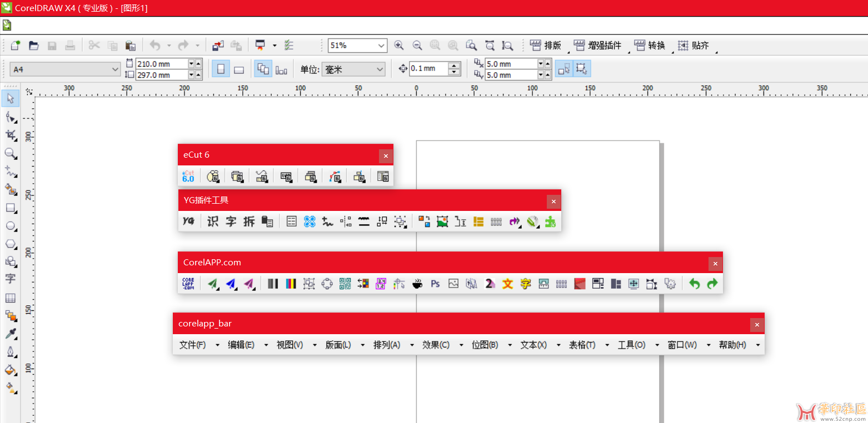Select the Polygon tool in the toolbox
Viewport: 868px width, 423px height.
[11, 244]
